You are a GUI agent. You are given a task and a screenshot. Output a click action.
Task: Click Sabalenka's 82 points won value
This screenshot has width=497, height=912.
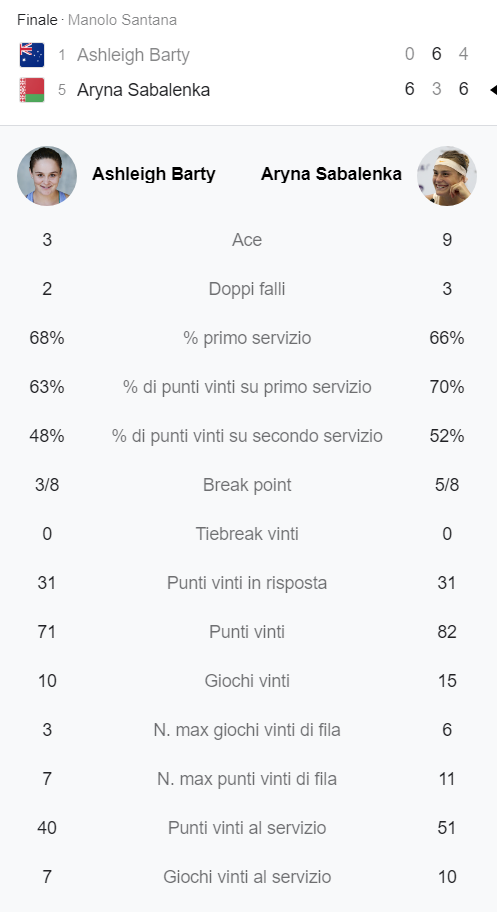tap(447, 632)
